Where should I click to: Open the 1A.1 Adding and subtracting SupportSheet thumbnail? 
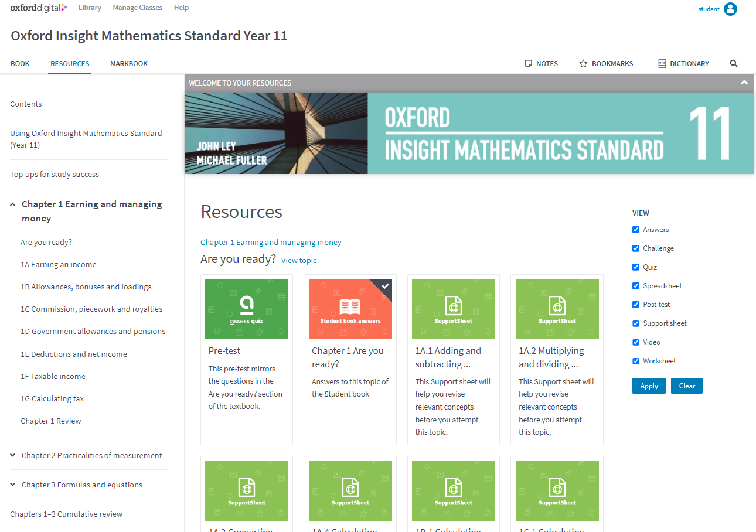[x=454, y=309]
